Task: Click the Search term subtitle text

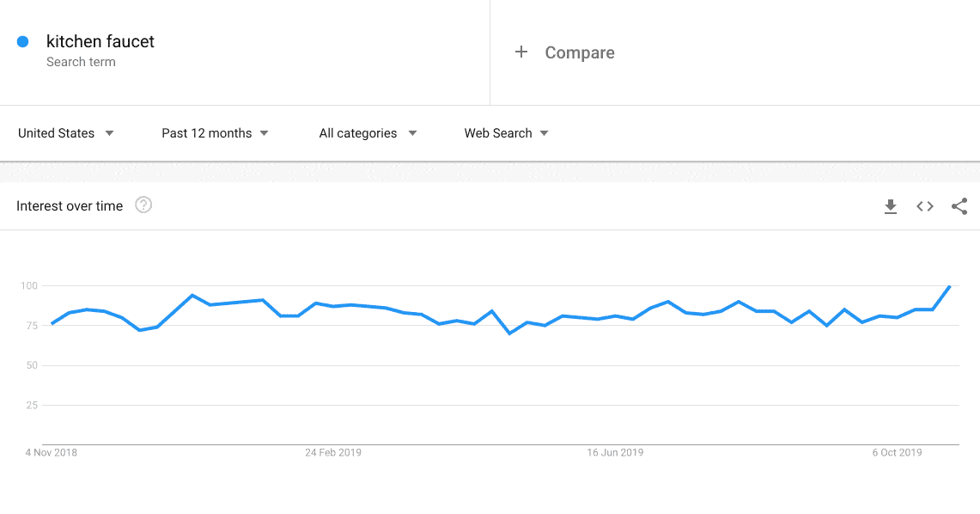Action: point(81,62)
